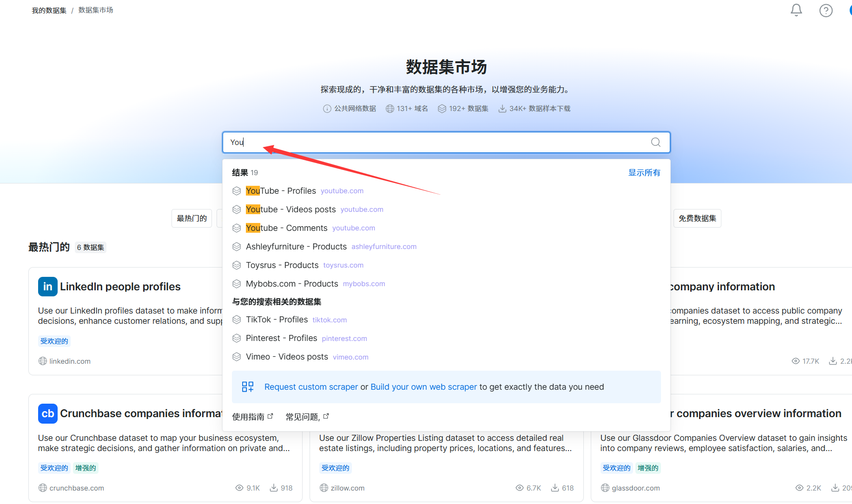Select the 免费数据集 category tab
The width and height of the screenshot is (852, 504).
point(697,218)
